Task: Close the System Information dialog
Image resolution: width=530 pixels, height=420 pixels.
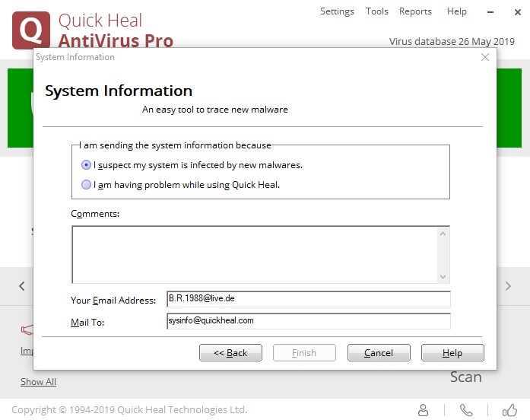Action: coord(485,57)
